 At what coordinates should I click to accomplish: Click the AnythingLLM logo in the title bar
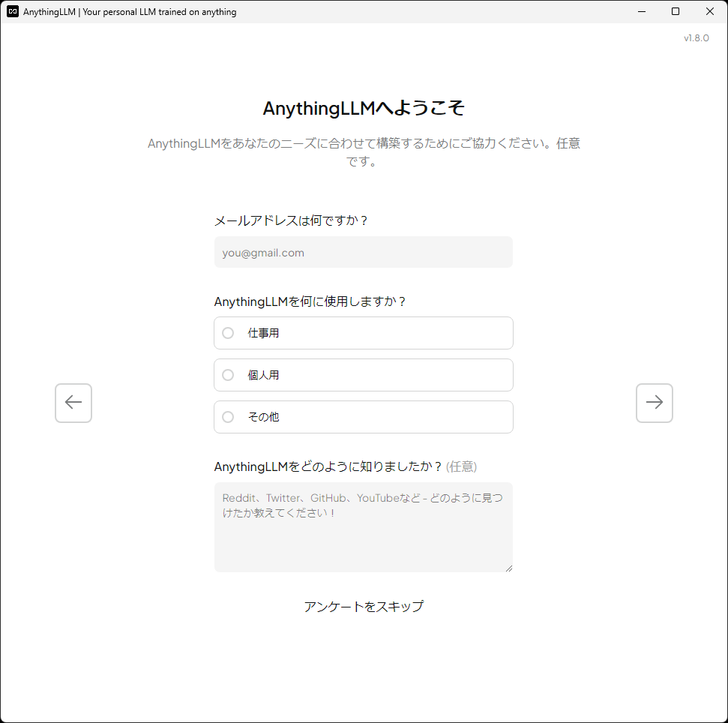point(11,11)
